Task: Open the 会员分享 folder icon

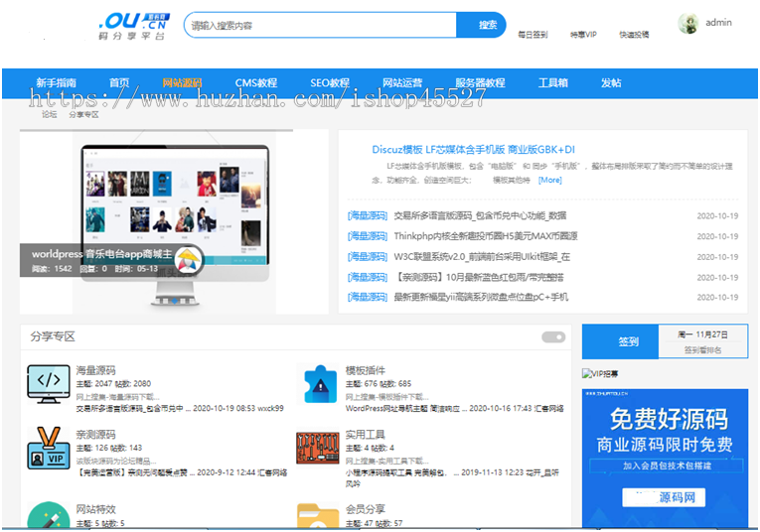Action: [318, 515]
